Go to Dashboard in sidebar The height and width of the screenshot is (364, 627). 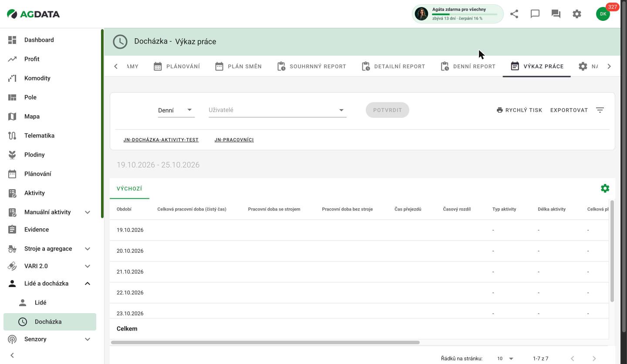50,40
